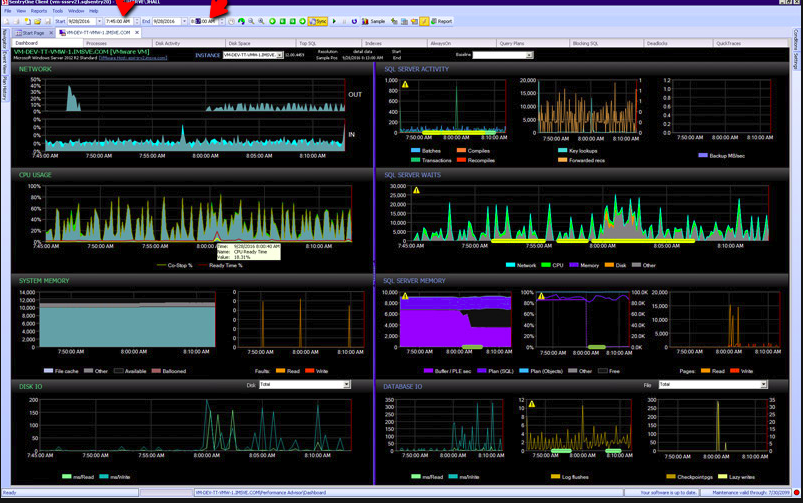Click the yellow highlighted pencil toolbar icon

click(x=424, y=22)
